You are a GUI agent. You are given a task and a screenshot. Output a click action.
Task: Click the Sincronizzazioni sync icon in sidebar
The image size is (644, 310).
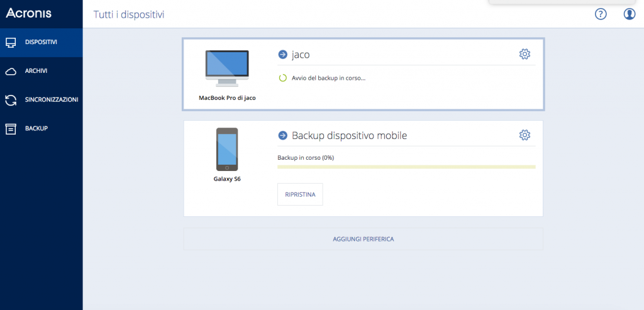pos(11,100)
